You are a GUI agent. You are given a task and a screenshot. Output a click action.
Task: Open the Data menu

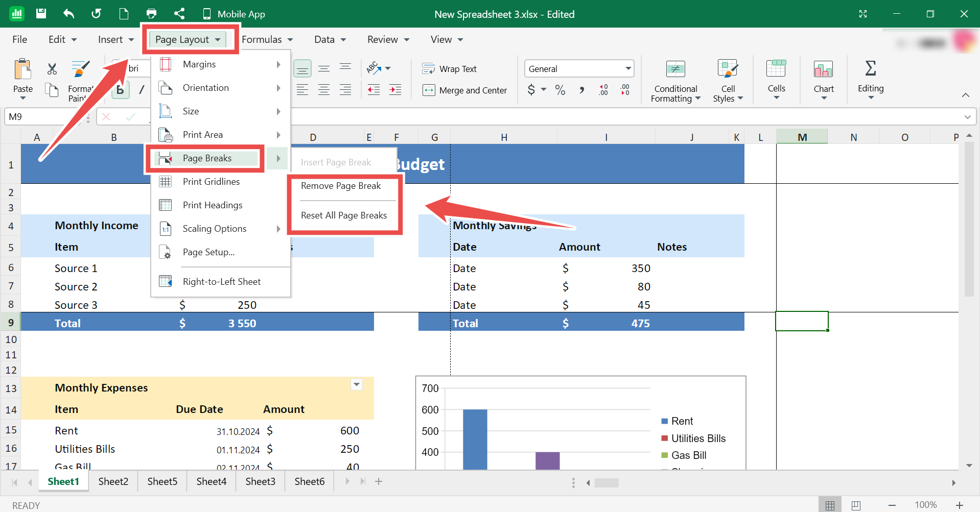tap(330, 39)
